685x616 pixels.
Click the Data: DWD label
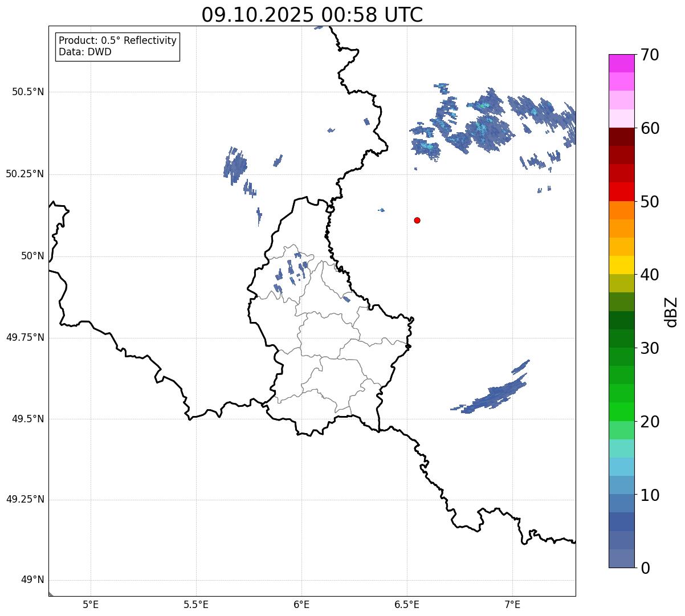85,52
